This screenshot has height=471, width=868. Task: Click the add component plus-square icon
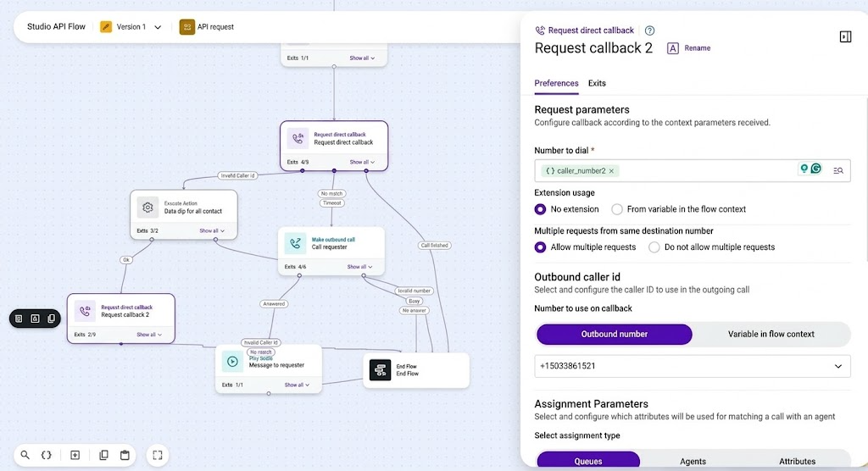(75, 455)
